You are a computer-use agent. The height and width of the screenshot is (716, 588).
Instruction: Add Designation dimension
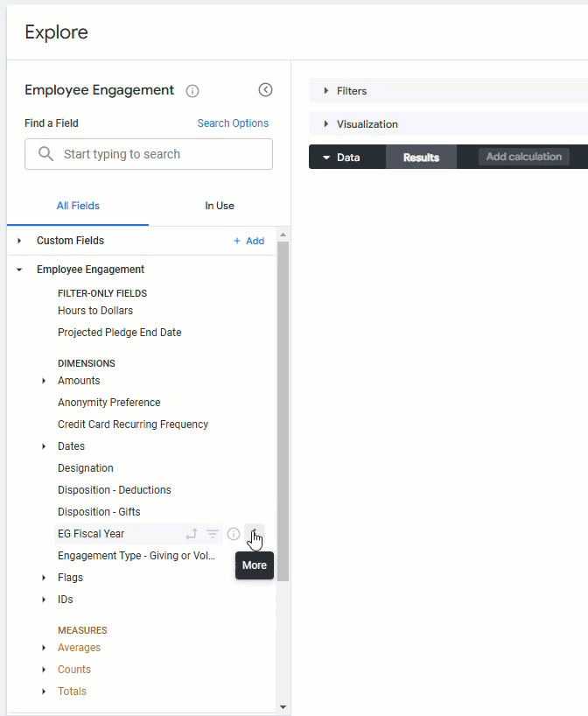(86, 468)
